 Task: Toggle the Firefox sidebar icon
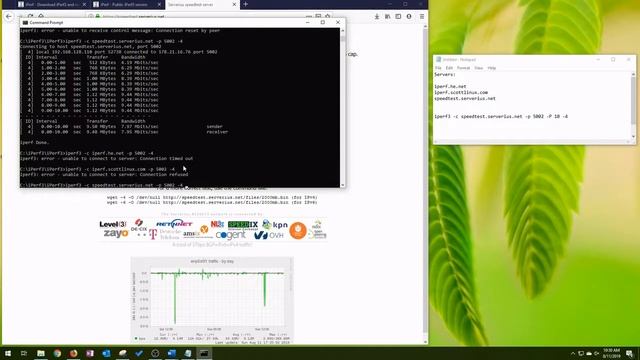point(398,16)
